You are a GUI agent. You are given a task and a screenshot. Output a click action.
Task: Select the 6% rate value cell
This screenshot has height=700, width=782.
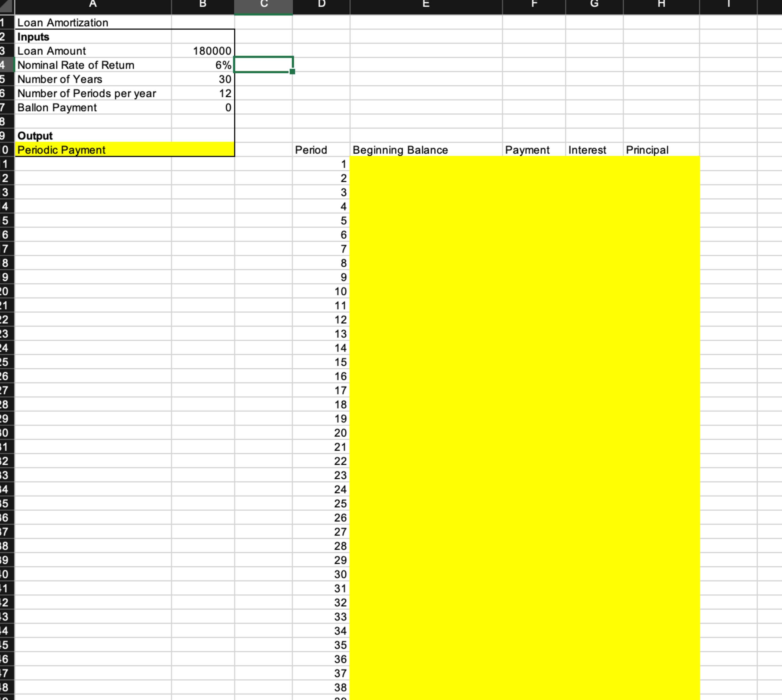(203, 65)
